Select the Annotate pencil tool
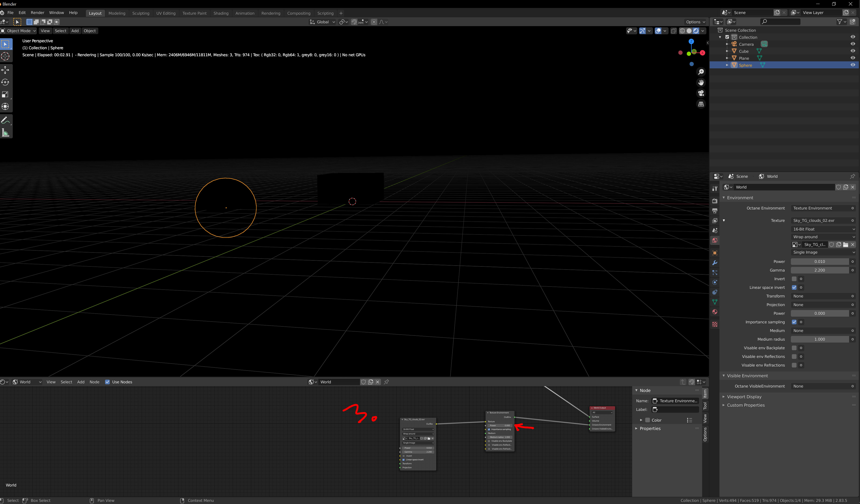The image size is (860, 504). coord(5,120)
